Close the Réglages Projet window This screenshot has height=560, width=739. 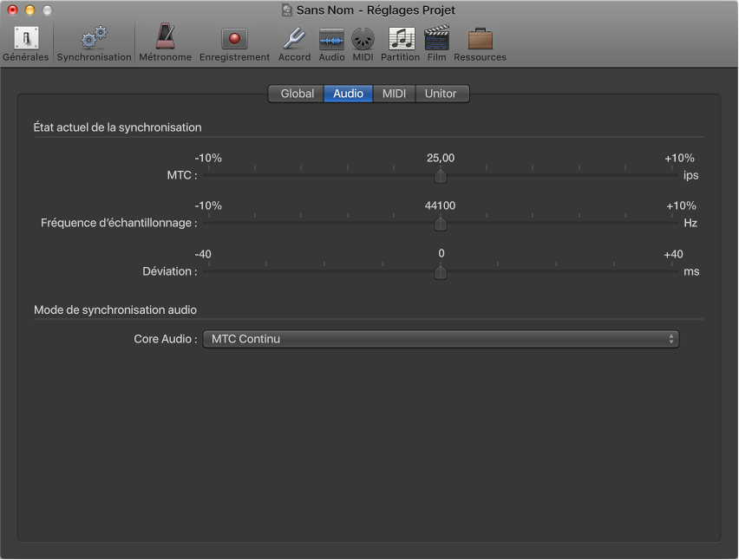click(12, 10)
